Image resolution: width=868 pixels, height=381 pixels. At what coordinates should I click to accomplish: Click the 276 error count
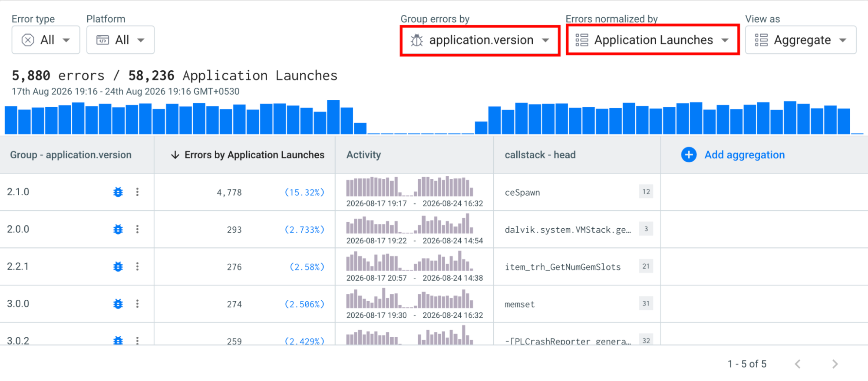tap(234, 267)
